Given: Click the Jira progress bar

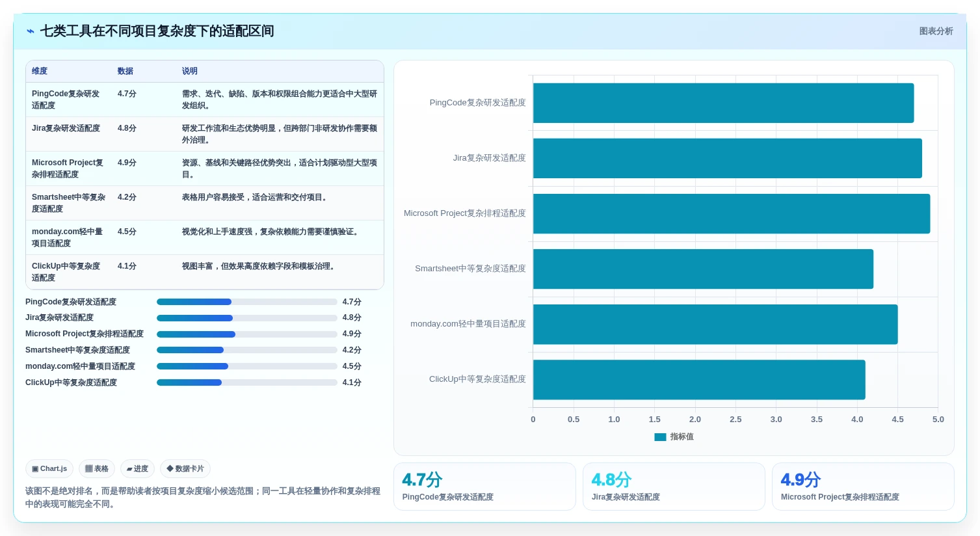Looking at the screenshot, I should tap(246, 318).
